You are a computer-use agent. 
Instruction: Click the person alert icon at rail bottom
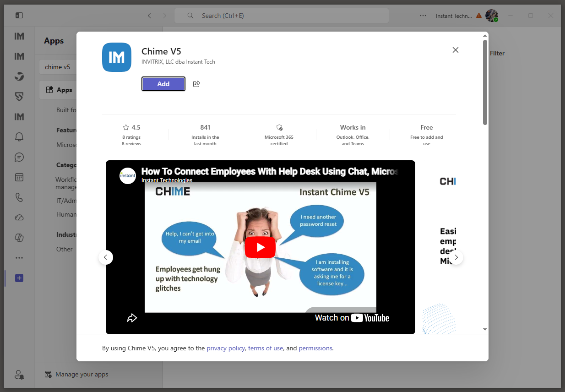[19, 375]
